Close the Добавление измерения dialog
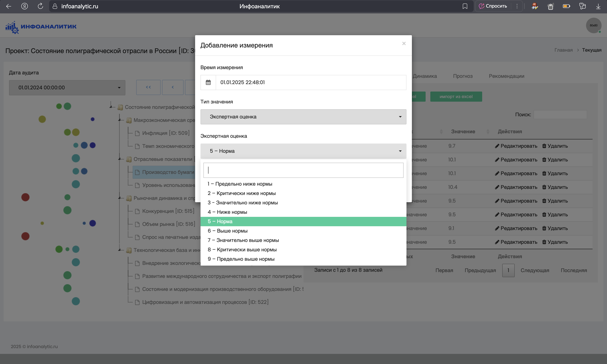The image size is (607, 364). (404, 43)
